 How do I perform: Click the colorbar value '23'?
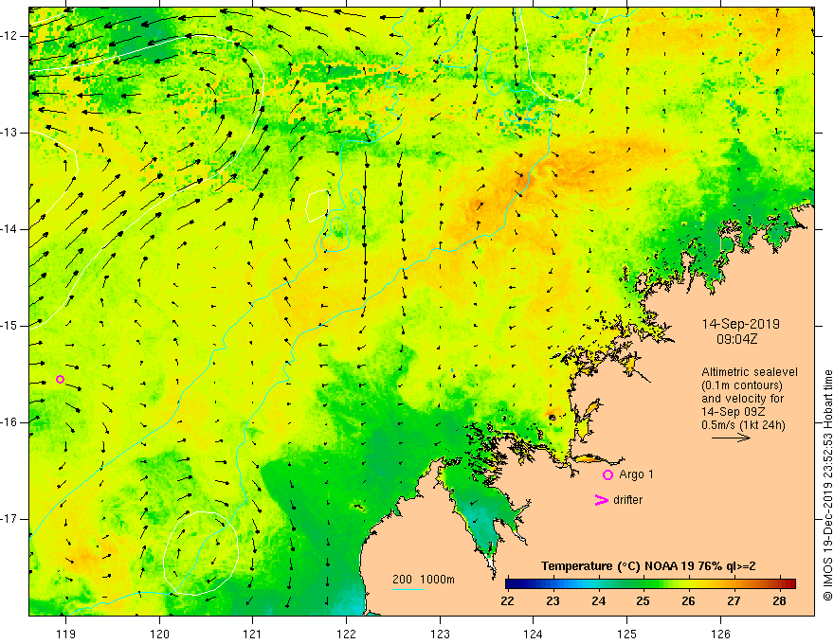pos(553,601)
